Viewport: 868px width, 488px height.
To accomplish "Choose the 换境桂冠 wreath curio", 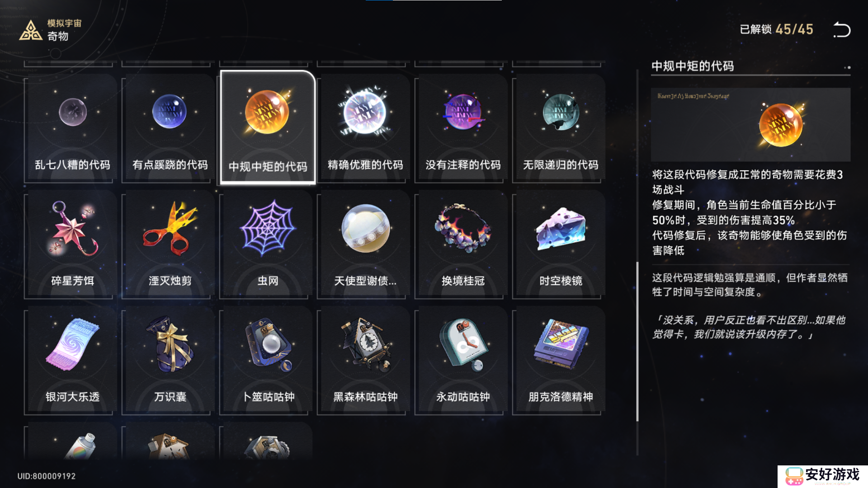I will point(463,244).
